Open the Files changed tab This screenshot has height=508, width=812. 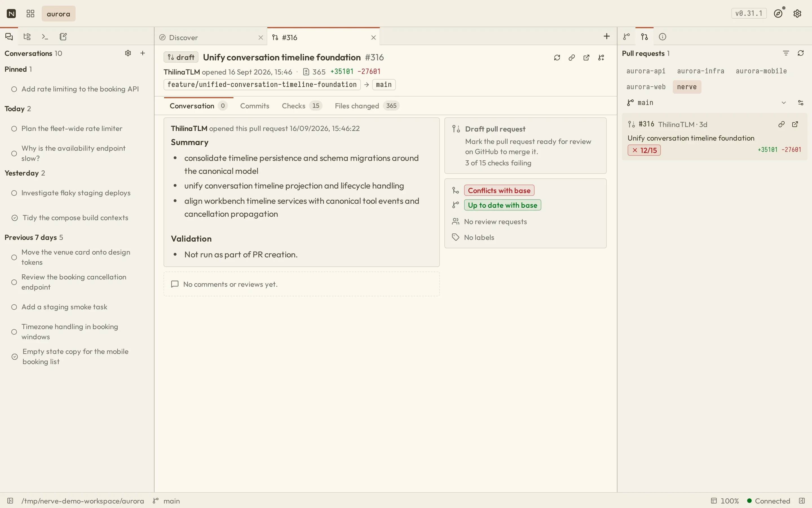pos(367,106)
